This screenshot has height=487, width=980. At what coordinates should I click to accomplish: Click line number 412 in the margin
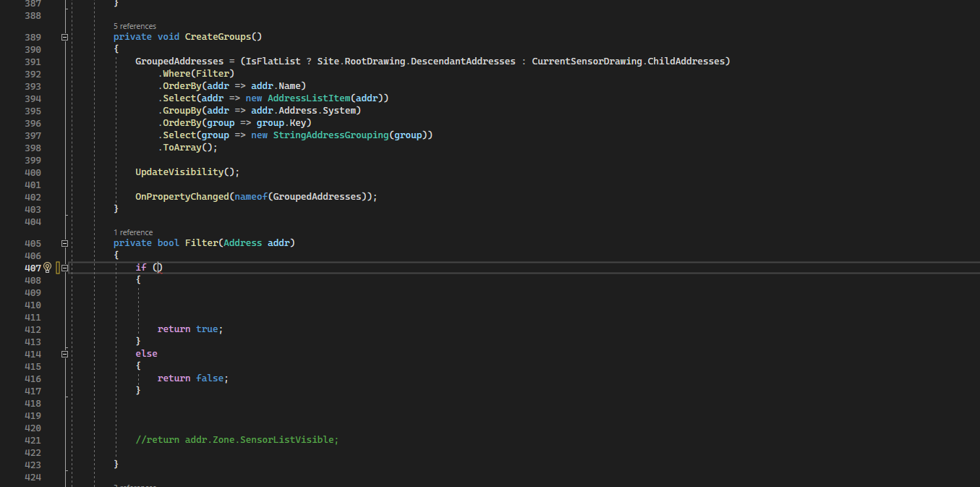(33, 329)
